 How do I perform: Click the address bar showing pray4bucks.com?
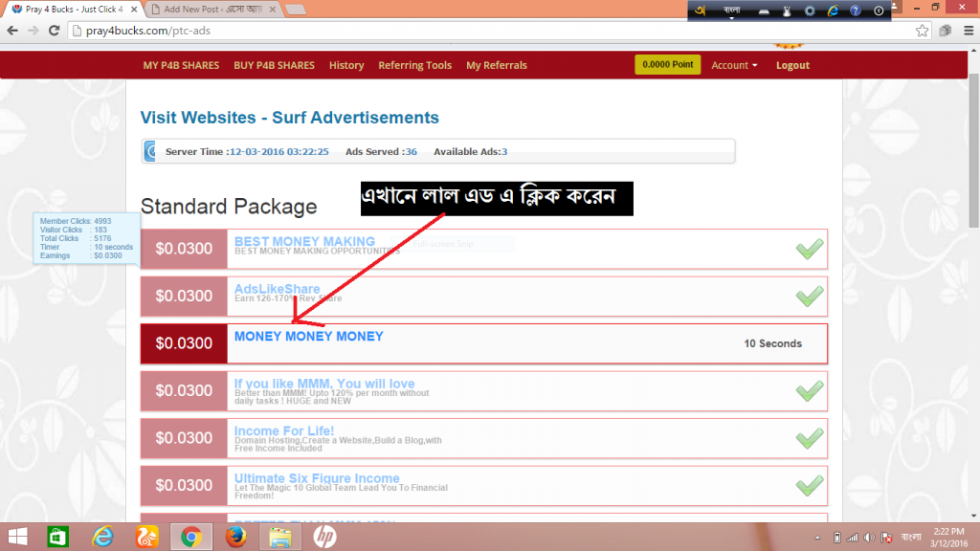coord(479,31)
